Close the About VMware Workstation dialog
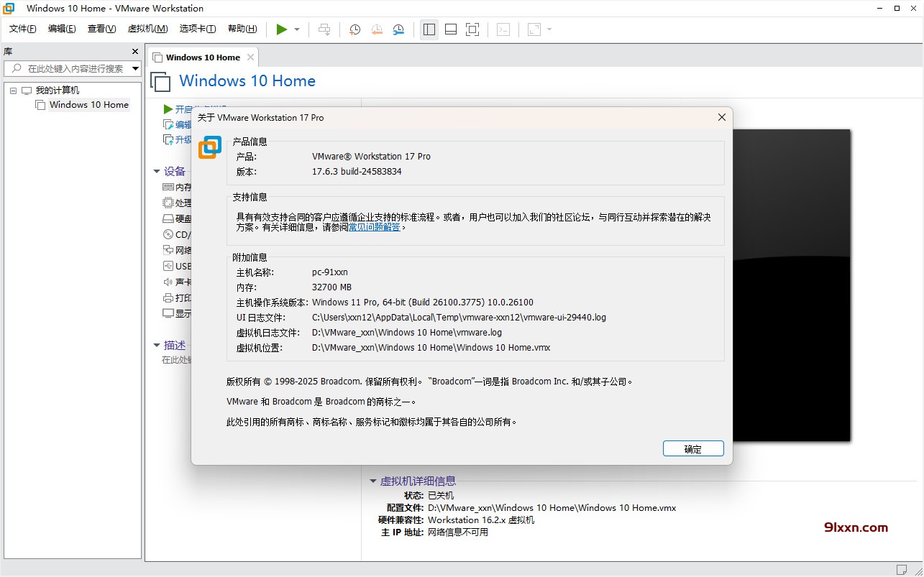The width and height of the screenshot is (924, 577). (x=721, y=117)
